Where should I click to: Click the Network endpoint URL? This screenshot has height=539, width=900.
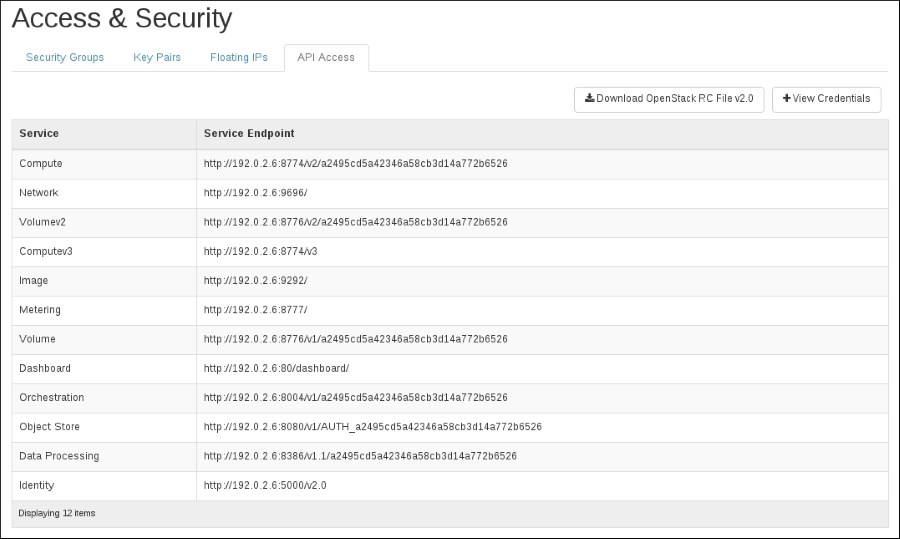coord(256,193)
